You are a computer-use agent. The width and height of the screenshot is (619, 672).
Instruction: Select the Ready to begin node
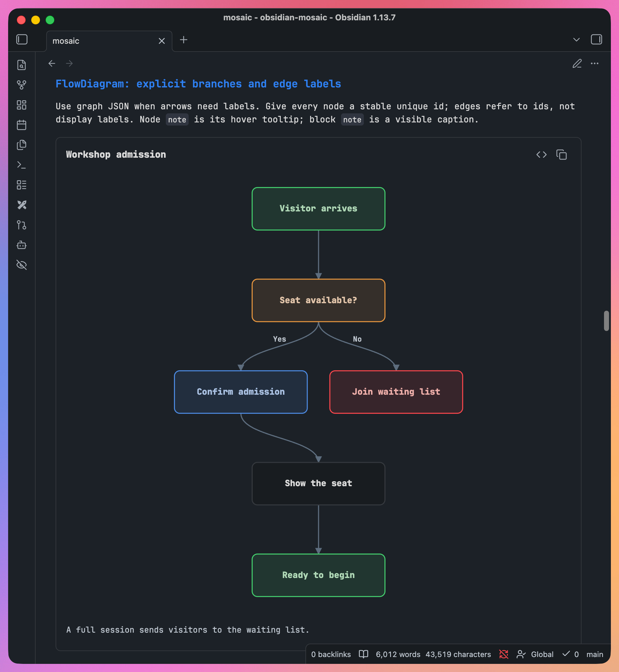click(318, 575)
